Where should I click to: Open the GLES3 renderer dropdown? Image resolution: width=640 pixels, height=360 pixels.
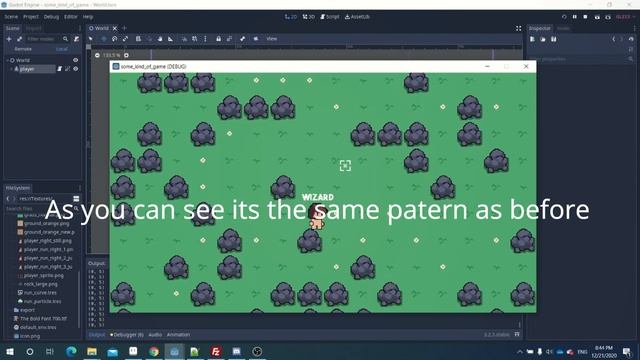pyautogui.click(x=625, y=17)
